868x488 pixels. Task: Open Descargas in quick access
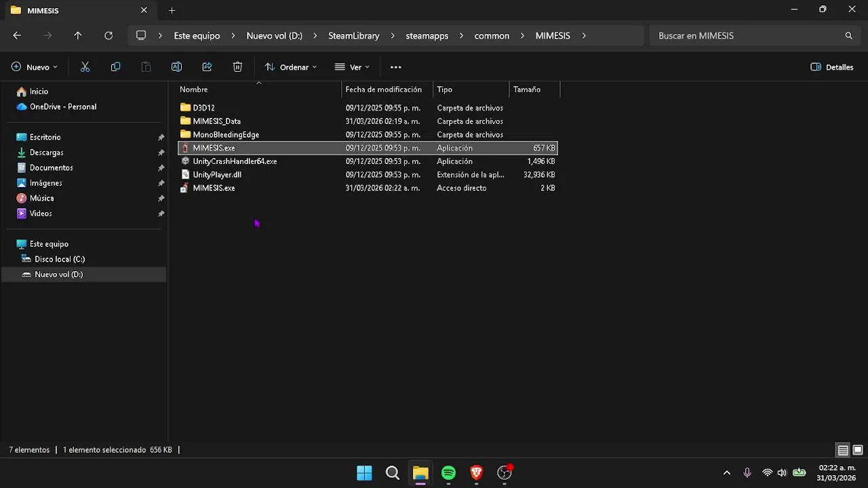point(46,152)
